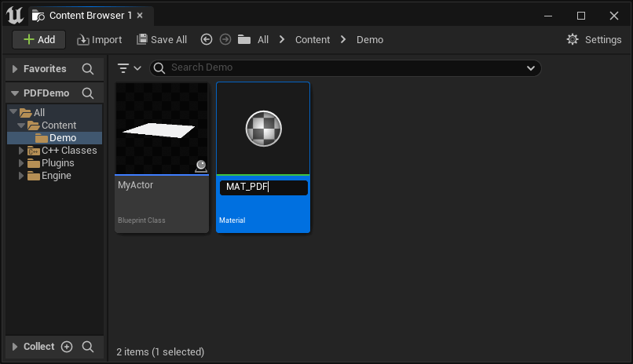Expand the C++ Classes folder
The height and width of the screenshot is (364, 633).
pos(21,151)
